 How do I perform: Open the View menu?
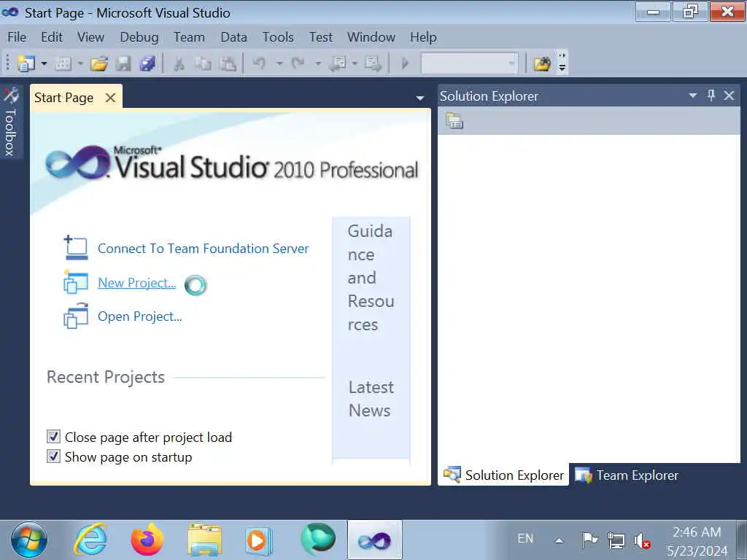(x=90, y=37)
